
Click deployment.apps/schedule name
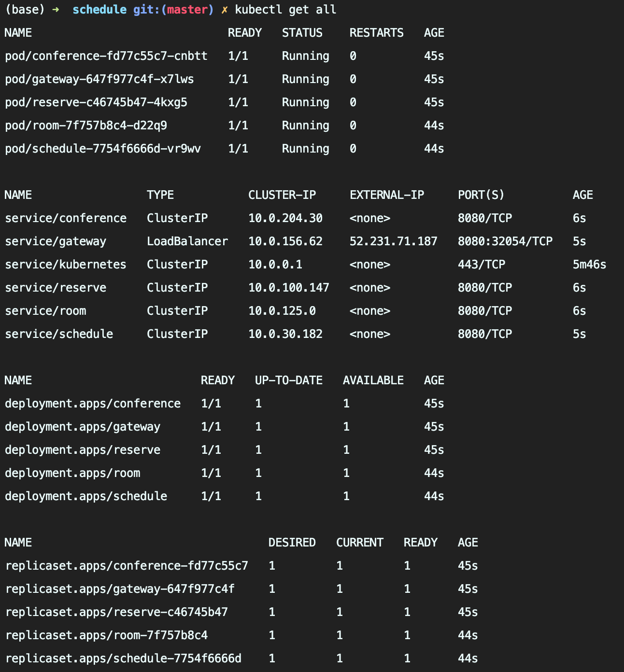[x=86, y=496]
